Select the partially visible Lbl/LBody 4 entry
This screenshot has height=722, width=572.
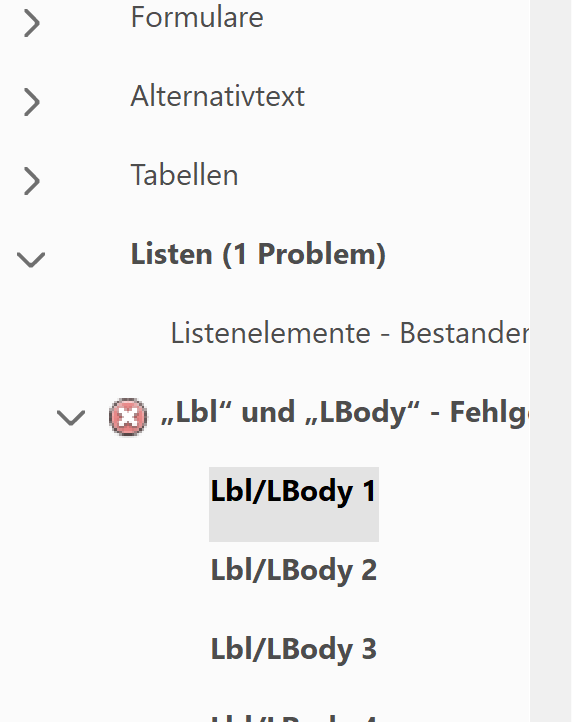coord(294,718)
